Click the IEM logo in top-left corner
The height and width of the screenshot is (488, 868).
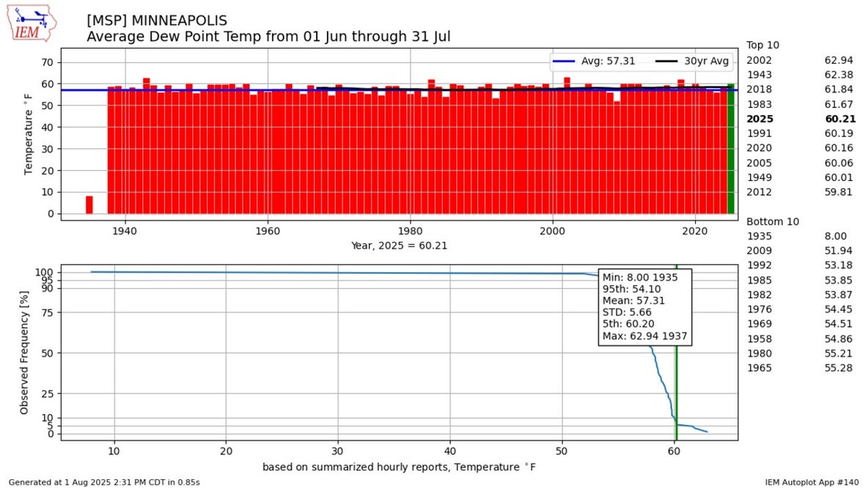click(x=35, y=23)
